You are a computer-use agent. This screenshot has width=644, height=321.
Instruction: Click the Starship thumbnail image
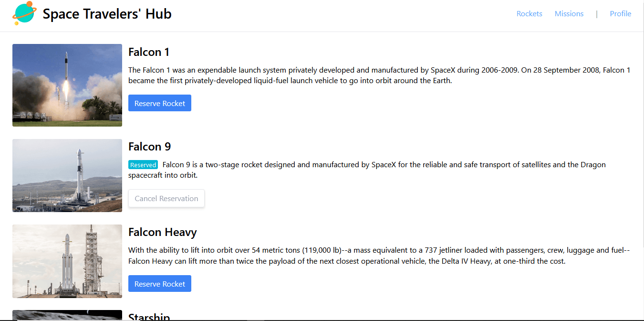[x=67, y=315]
